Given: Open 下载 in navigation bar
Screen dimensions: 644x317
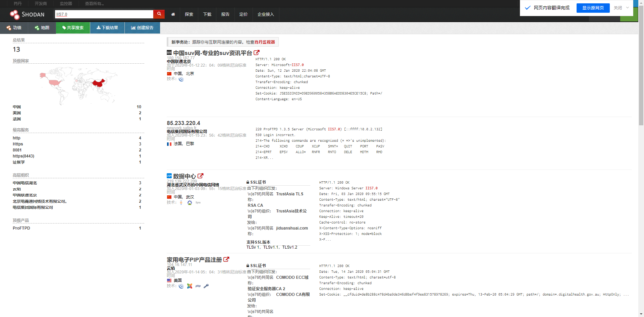Looking at the screenshot, I should pyautogui.click(x=207, y=14).
